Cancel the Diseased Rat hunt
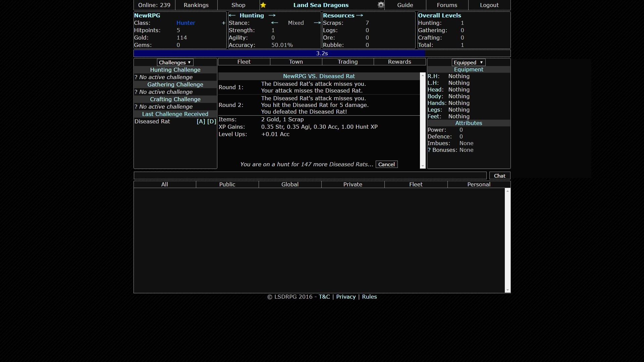Screen dimensions: 644x362 (386, 164)
